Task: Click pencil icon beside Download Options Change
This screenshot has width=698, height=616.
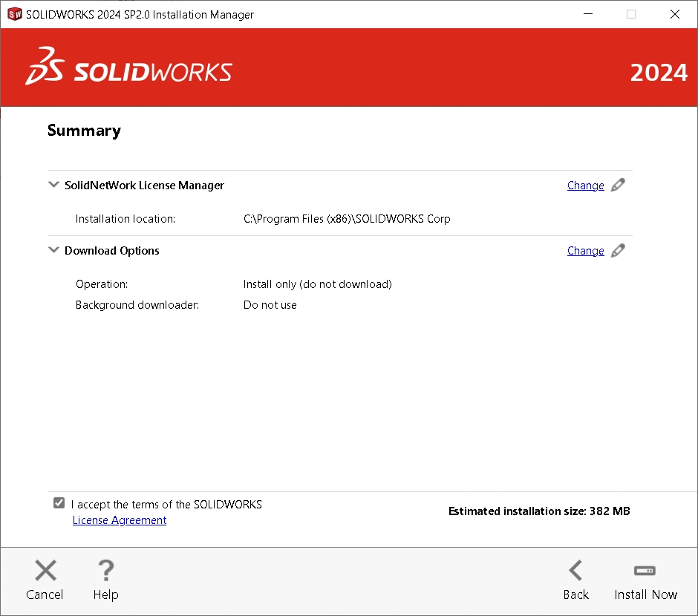Action: (x=618, y=250)
